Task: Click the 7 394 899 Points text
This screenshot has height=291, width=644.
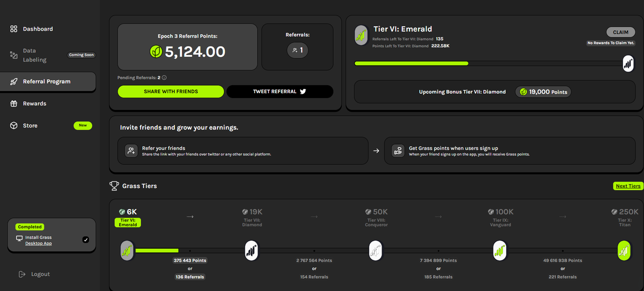Action: pyautogui.click(x=438, y=260)
